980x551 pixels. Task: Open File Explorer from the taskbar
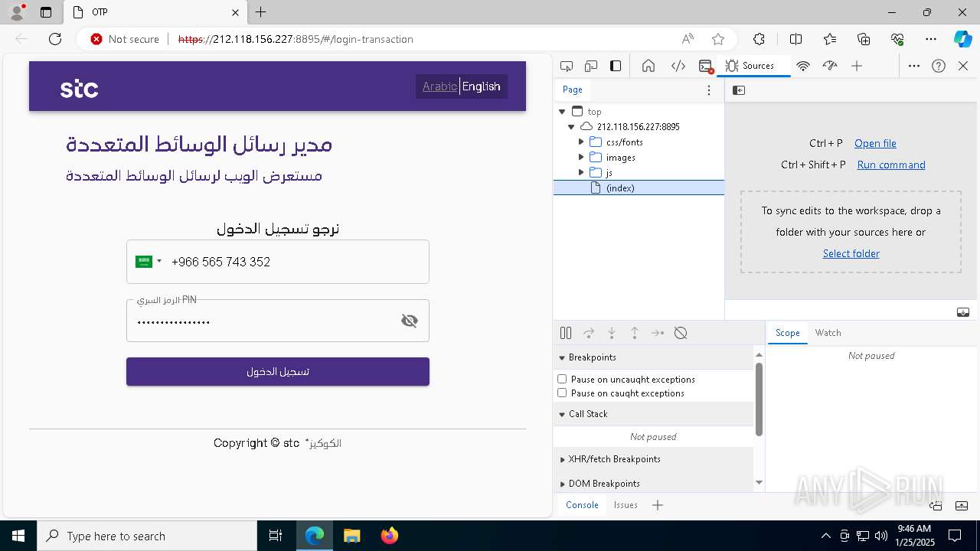pyautogui.click(x=351, y=536)
